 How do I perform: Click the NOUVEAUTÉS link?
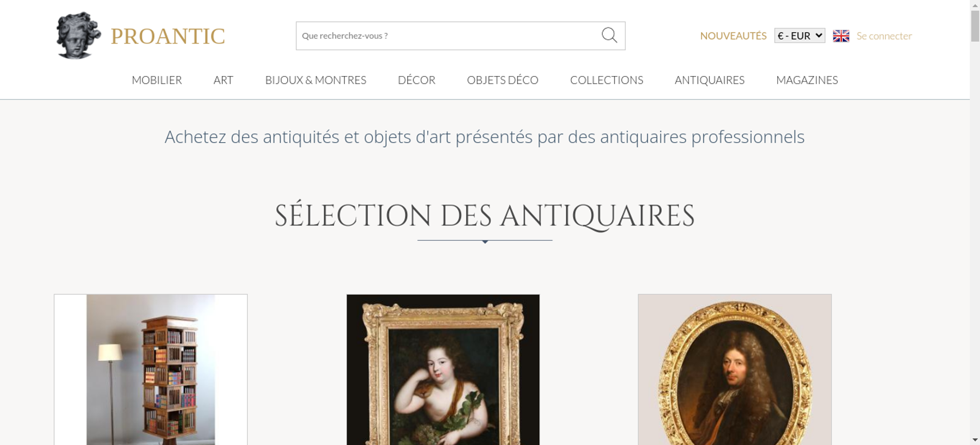click(733, 36)
